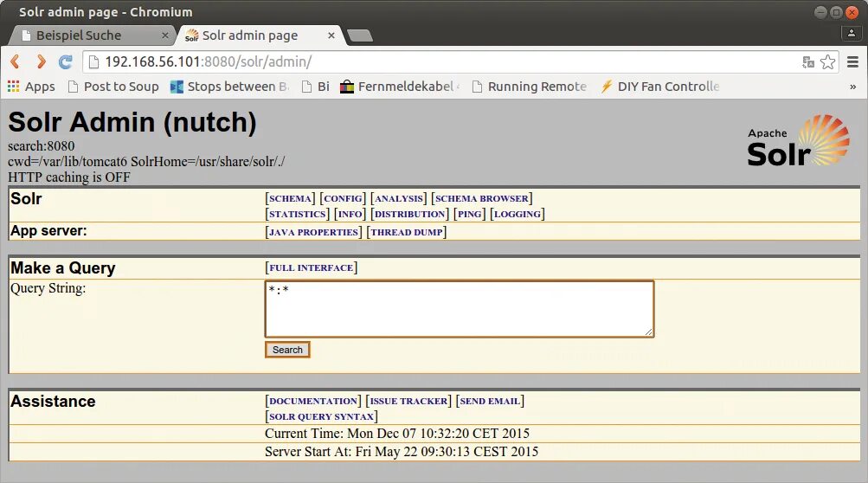The width and height of the screenshot is (868, 483).
Task: Open the ANALYSIS link
Action: point(399,198)
